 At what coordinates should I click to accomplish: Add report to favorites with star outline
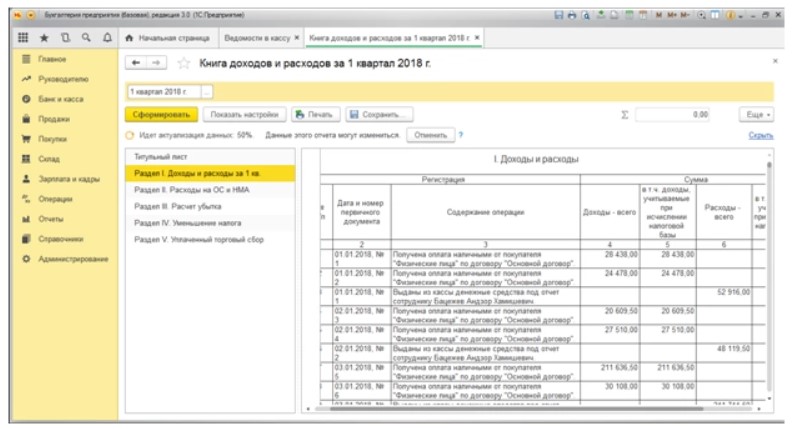click(184, 63)
